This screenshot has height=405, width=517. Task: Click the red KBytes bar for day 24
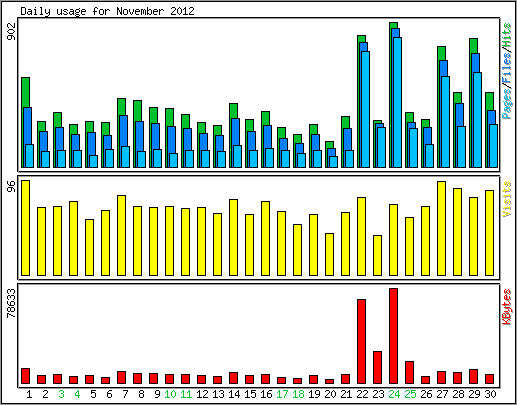click(393, 336)
